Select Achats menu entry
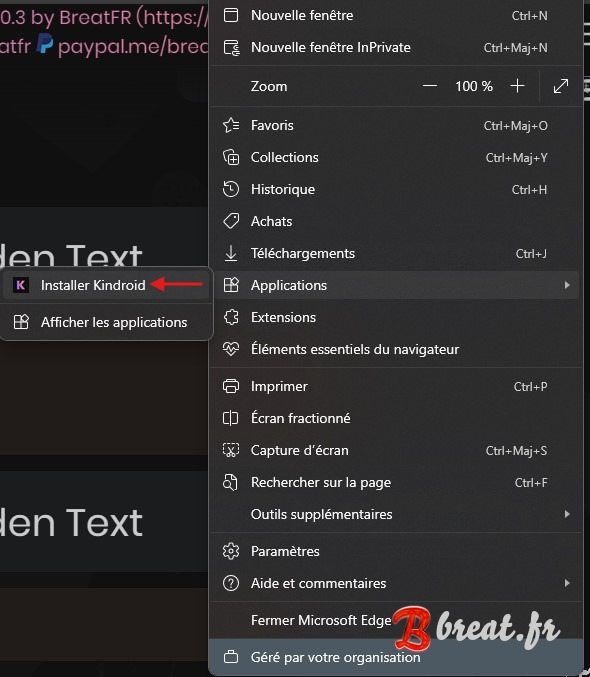This screenshot has width=590, height=677. [x=395, y=221]
